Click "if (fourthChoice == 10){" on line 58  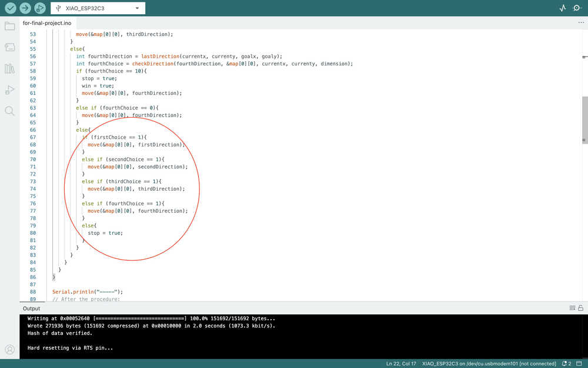click(x=111, y=71)
